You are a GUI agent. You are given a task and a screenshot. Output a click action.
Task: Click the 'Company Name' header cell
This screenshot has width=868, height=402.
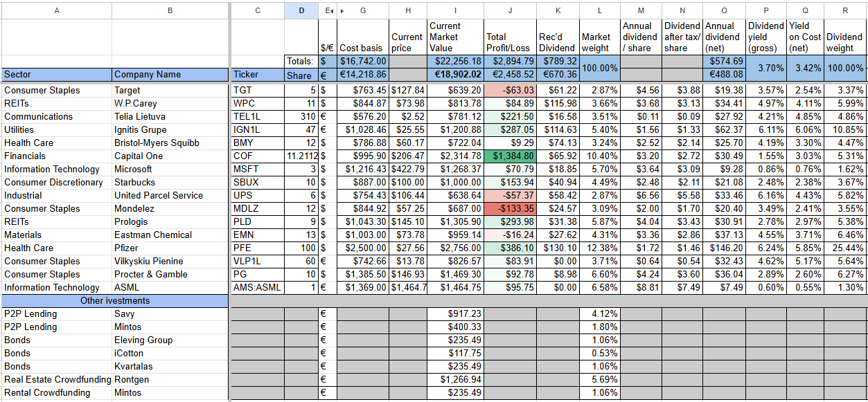170,75
